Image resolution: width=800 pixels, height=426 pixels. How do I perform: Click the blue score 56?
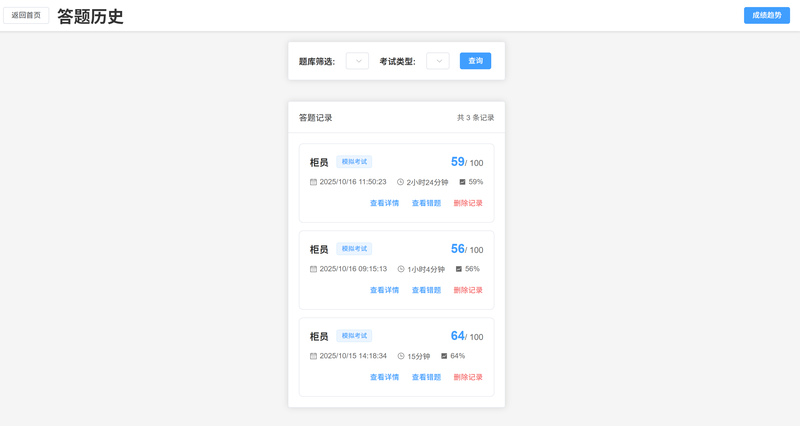tap(458, 248)
